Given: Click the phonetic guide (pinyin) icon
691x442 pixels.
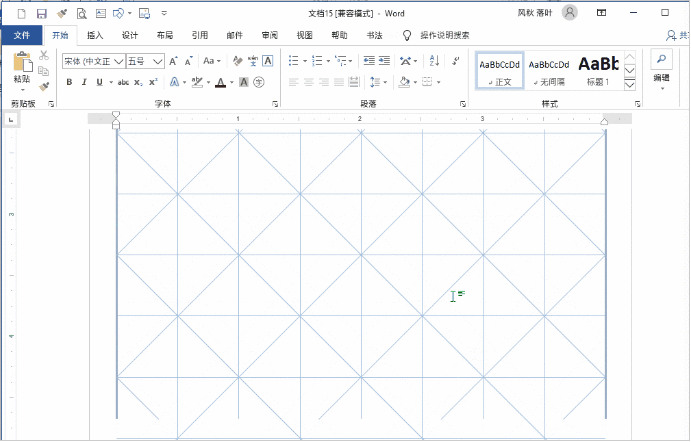Looking at the screenshot, I should [x=253, y=61].
